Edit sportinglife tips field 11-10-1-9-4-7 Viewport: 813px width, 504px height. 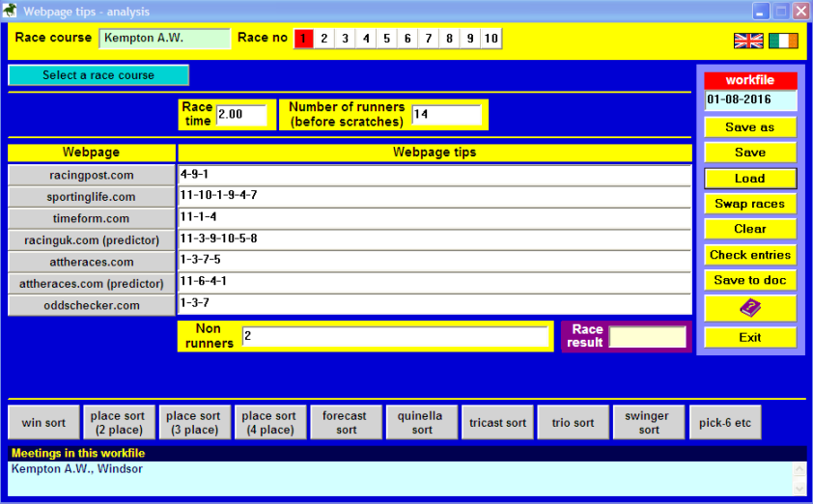[x=435, y=197]
